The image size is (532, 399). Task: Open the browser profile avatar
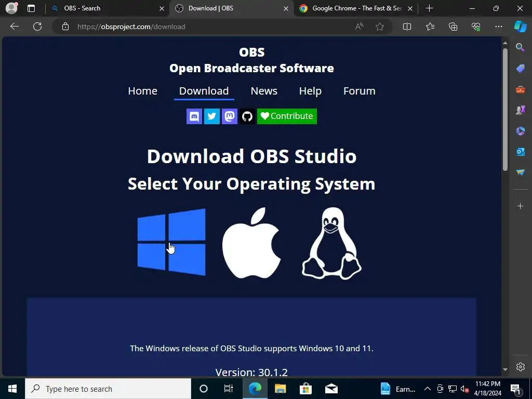click(x=12, y=8)
